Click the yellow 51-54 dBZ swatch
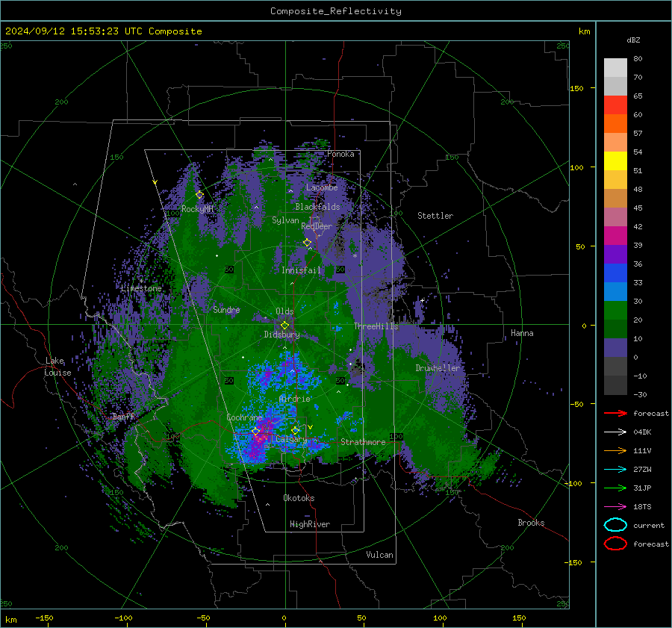The image size is (672, 628). click(x=615, y=161)
